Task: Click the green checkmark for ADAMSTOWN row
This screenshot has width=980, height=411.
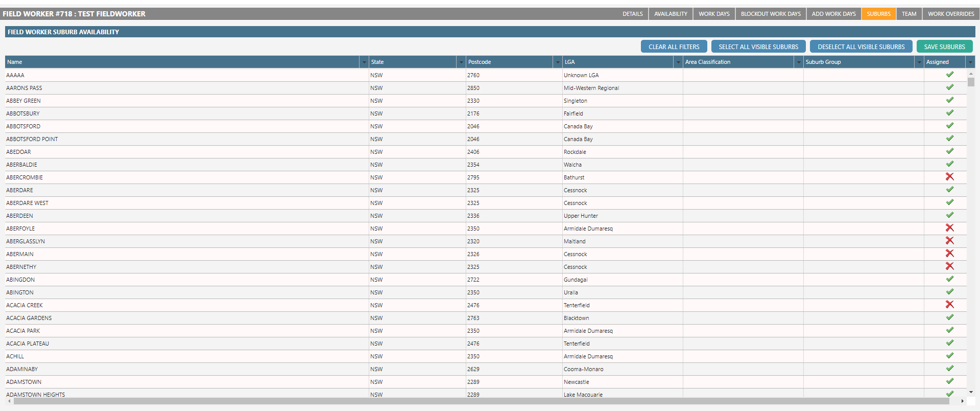Action: pyautogui.click(x=949, y=381)
